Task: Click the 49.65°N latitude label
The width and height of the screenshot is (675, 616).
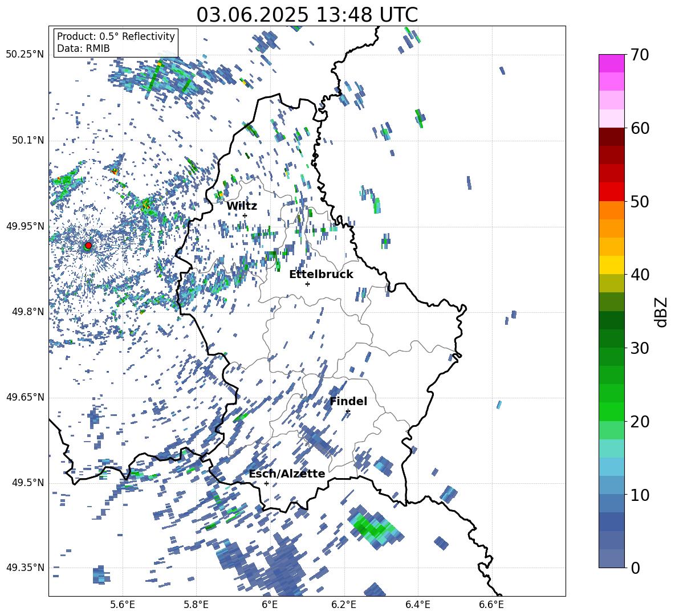Action: (25, 397)
